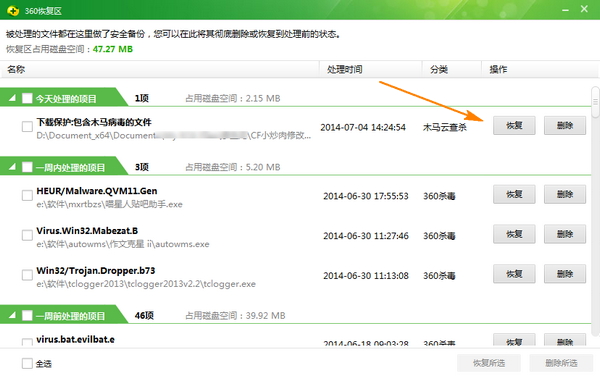Restore the Win32/Trojan.Dropper.b73 file
The width and height of the screenshot is (600, 379).
514,274
